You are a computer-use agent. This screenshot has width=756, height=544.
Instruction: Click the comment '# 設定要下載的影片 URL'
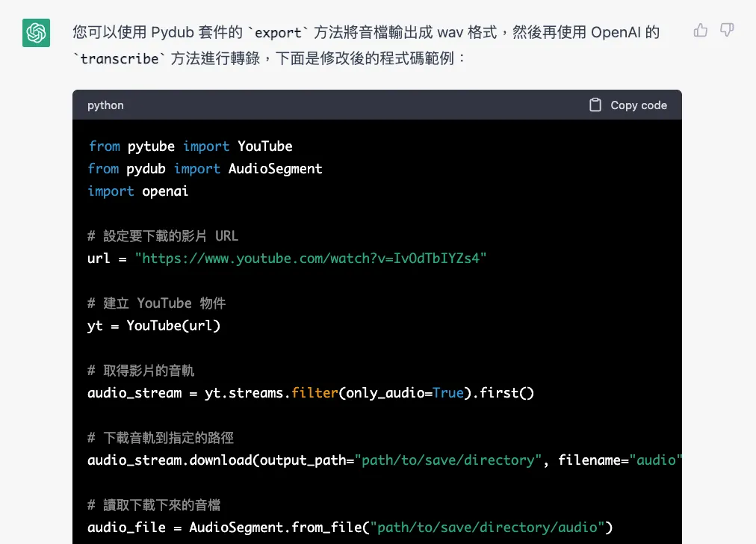coord(163,236)
